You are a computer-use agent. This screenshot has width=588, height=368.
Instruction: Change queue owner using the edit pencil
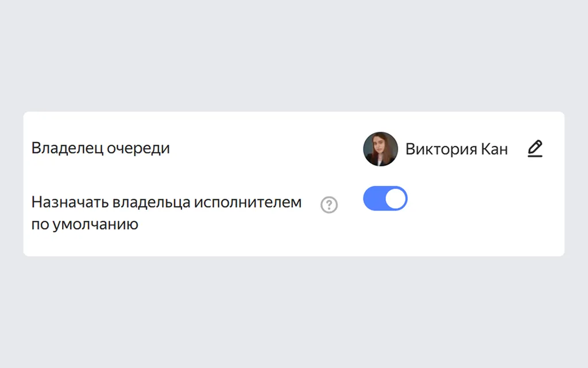(x=535, y=149)
